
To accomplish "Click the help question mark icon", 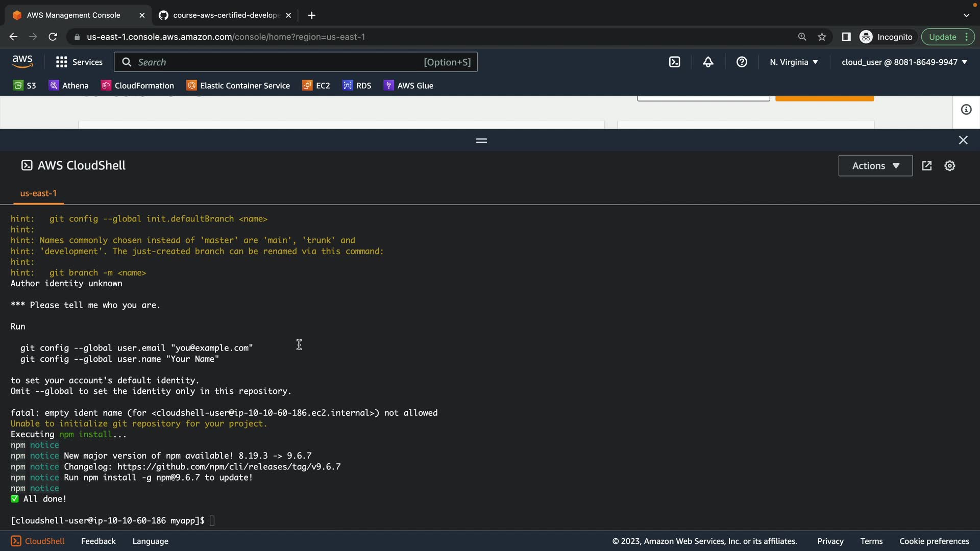I will pos(742,62).
